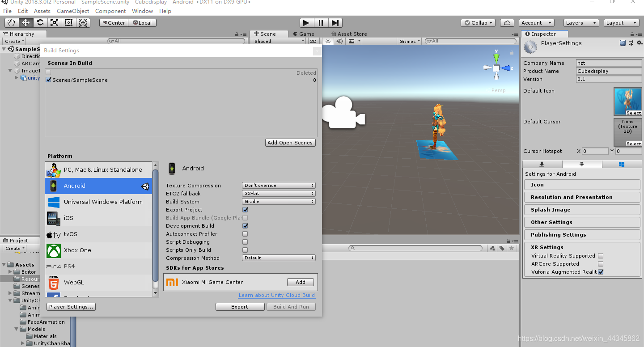The image size is (644, 347).
Task: Switch to Android settings tab in Inspector
Action: (x=582, y=164)
